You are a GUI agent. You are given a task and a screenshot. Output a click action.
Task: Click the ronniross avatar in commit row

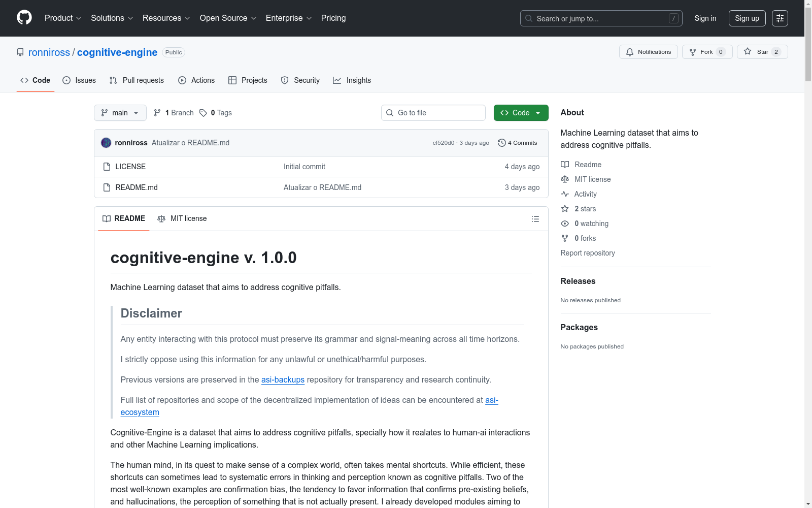click(x=106, y=143)
